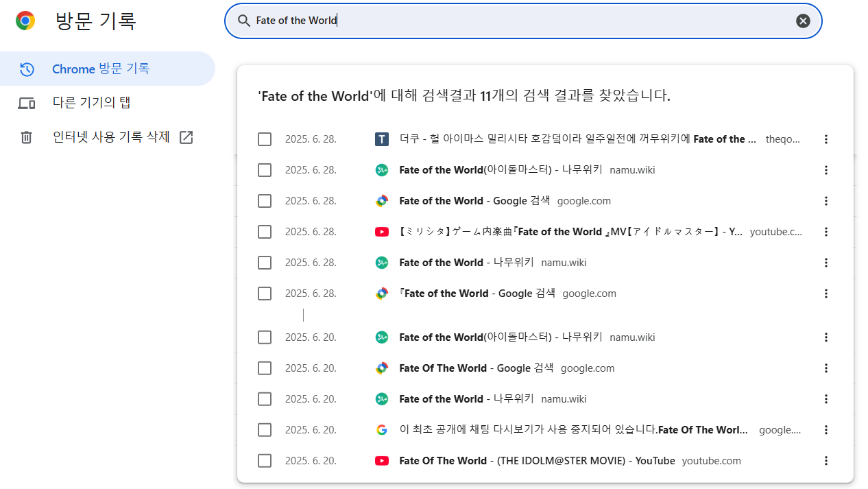This screenshot has width=868, height=489.
Task: Select Chrome 방문 기록 in the sidebar
Action: pyautogui.click(x=101, y=69)
